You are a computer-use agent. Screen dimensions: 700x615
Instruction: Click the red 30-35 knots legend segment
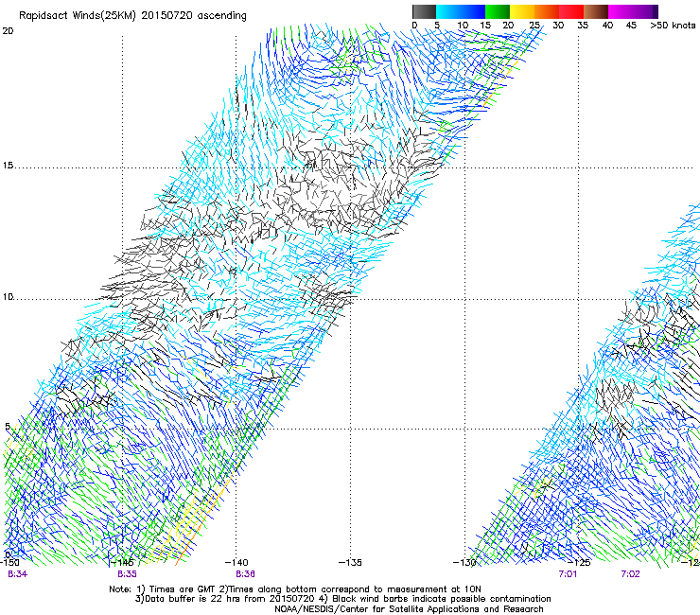(x=571, y=11)
